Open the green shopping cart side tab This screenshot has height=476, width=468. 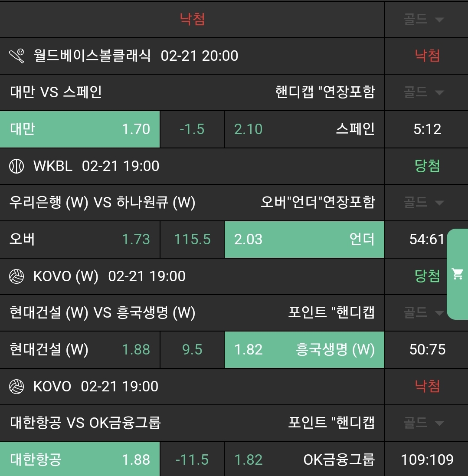458,274
